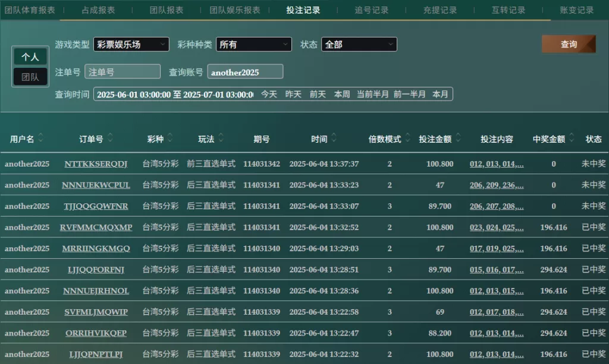609x364 pixels.
Task: Sort table by 用户名 column arrows
Action: click(41, 137)
